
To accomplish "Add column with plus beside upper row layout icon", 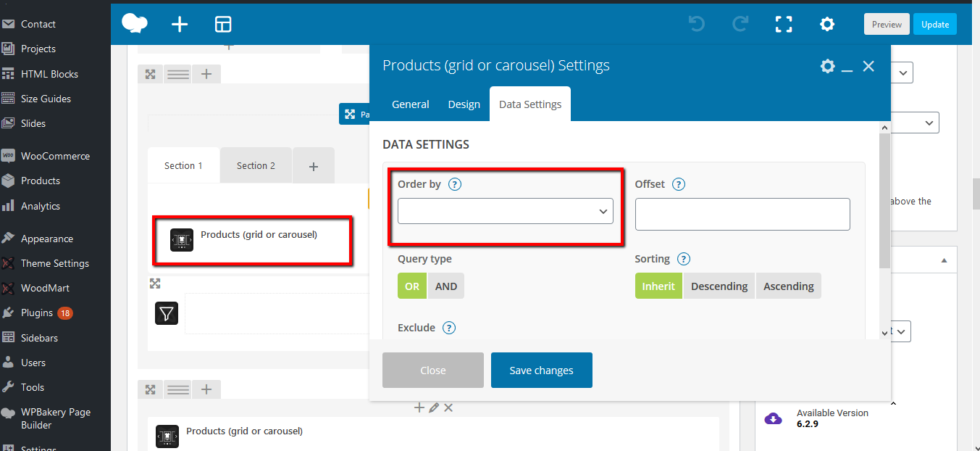I will pyautogui.click(x=206, y=74).
